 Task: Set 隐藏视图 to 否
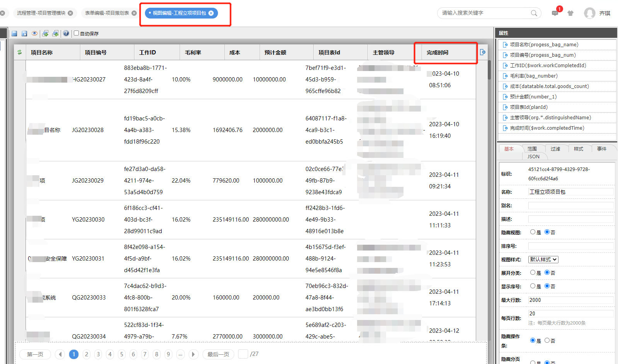[x=547, y=232]
